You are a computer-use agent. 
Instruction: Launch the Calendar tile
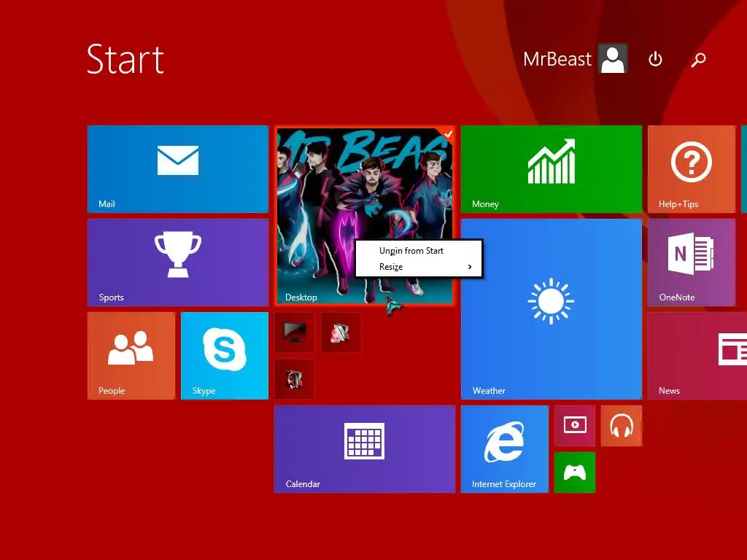click(365, 449)
